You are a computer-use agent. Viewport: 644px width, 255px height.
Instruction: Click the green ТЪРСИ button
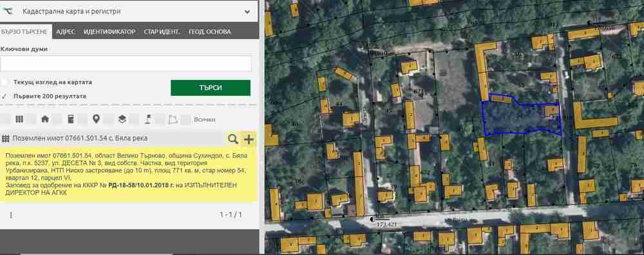tap(211, 88)
